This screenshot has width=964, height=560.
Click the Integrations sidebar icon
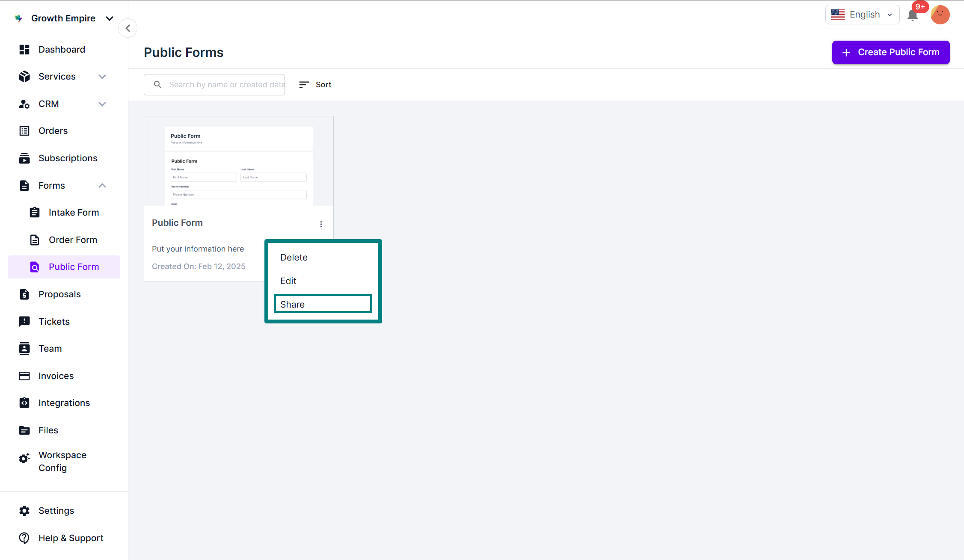pos(24,403)
